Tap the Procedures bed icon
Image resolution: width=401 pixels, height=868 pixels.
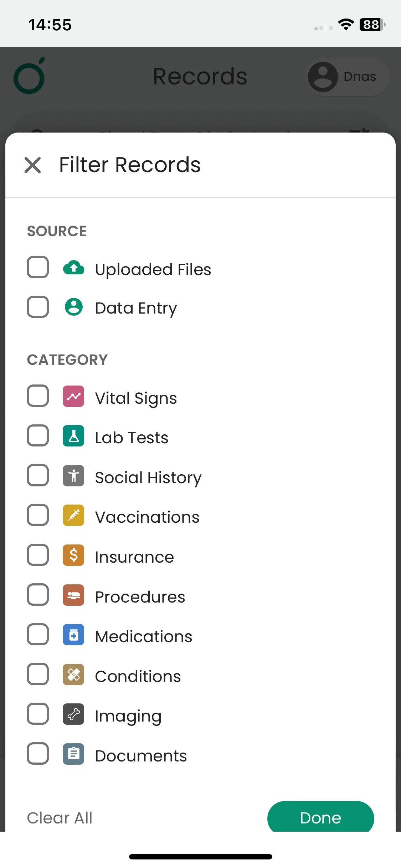tap(73, 595)
